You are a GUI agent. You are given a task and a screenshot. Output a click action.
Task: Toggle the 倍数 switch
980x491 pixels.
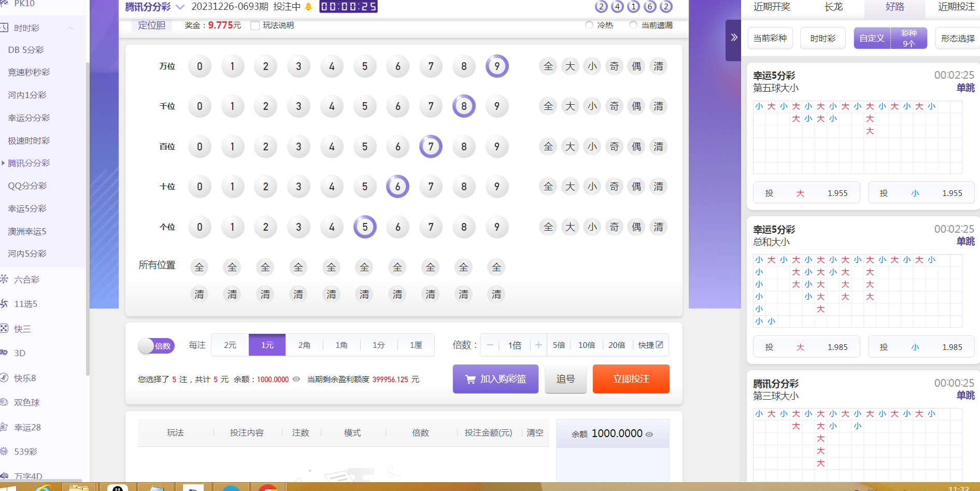coord(156,346)
